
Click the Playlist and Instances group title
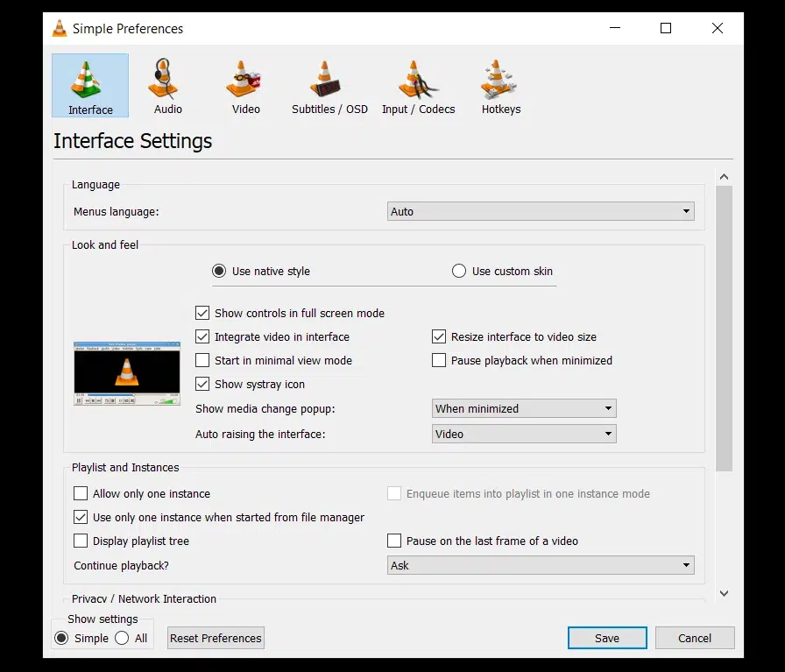(125, 467)
